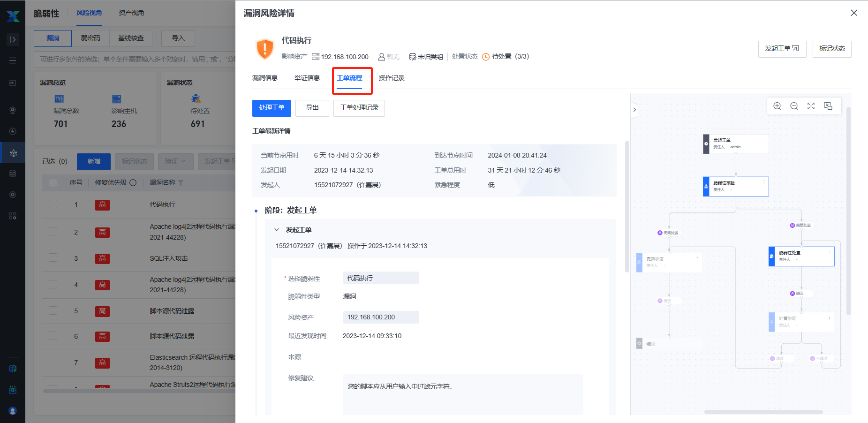Switch to the 操作记录 tab

pyautogui.click(x=391, y=78)
